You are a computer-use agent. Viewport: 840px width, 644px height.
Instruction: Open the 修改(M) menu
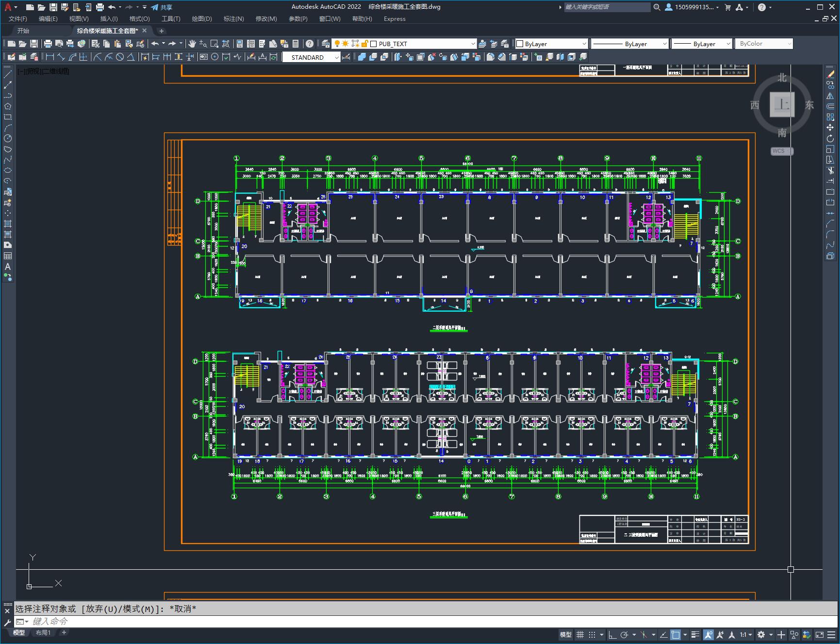(266, 18)
